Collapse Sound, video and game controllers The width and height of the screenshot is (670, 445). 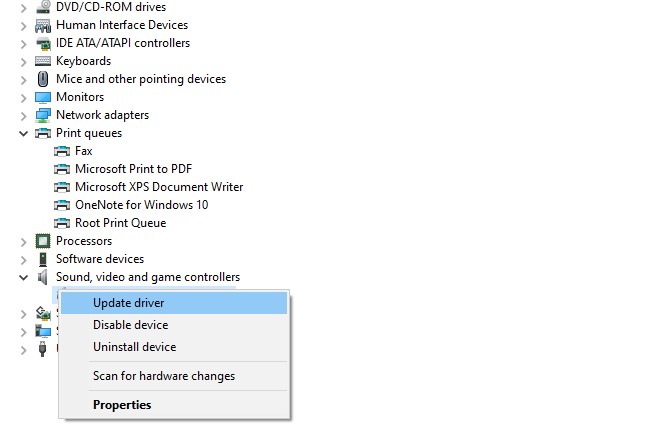tap(23, 277)
